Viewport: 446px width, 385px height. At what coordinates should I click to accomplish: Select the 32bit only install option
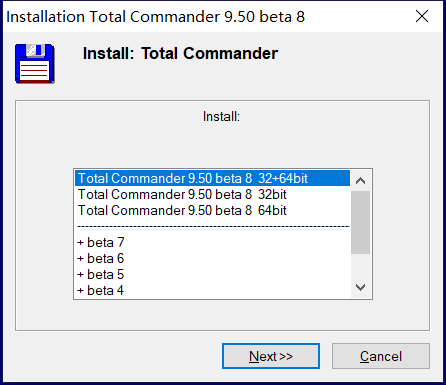(x=213, y=194)
